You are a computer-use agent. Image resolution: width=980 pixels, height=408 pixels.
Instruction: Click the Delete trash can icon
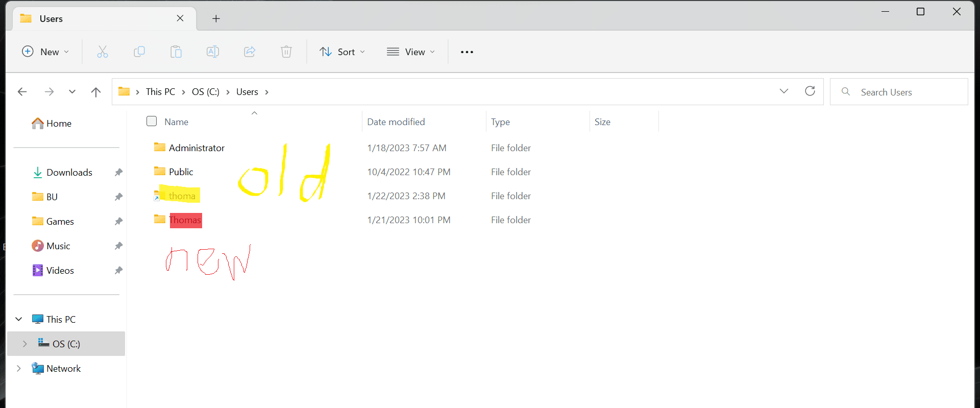pos(286,52)
